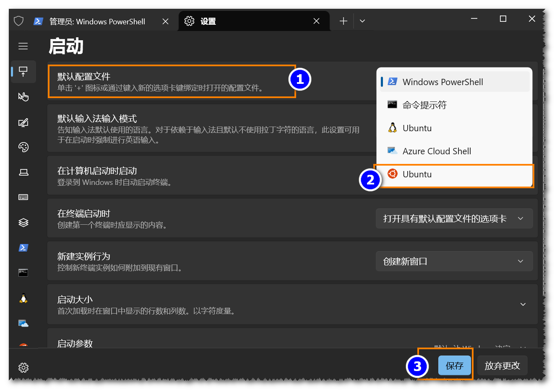Open Rendering settings via the laptop icon

click(23, 172)
